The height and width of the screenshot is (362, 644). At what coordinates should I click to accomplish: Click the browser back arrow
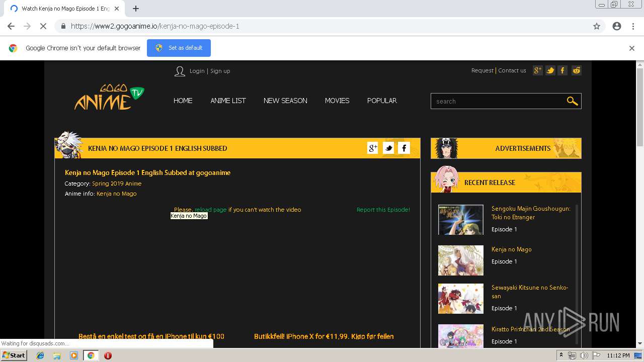click(x=11, y=26)
